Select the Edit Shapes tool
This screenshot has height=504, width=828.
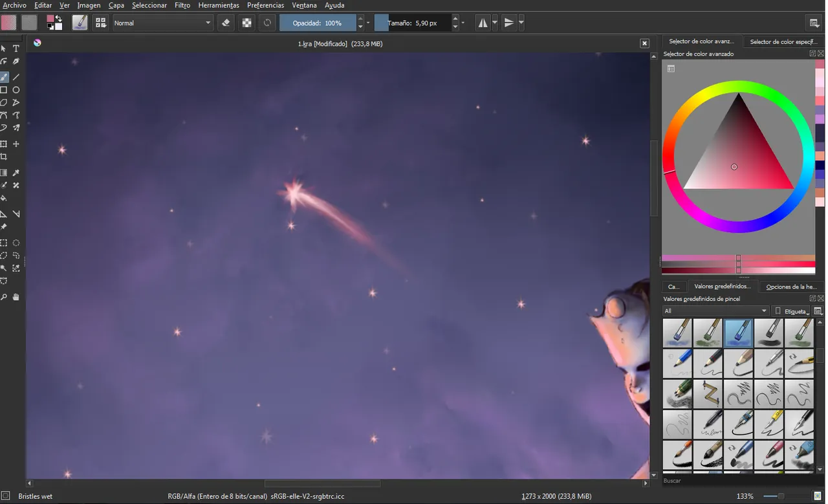[4, 61]
